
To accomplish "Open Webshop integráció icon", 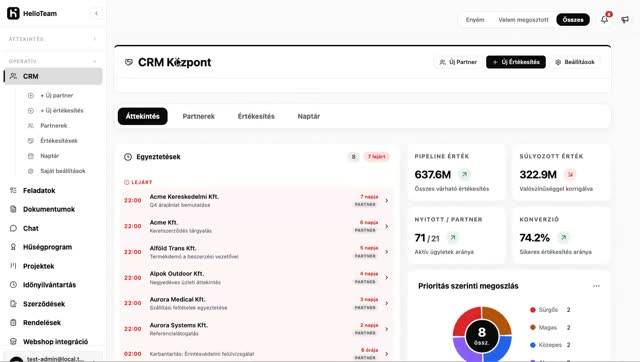I will pyautogui.click(x=13, y=342).
